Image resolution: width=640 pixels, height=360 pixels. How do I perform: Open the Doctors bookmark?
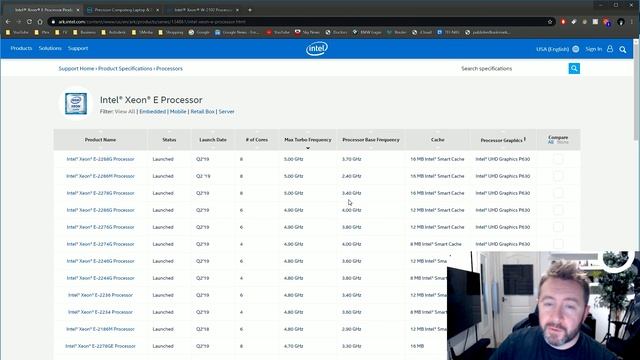tap(336, 32)
